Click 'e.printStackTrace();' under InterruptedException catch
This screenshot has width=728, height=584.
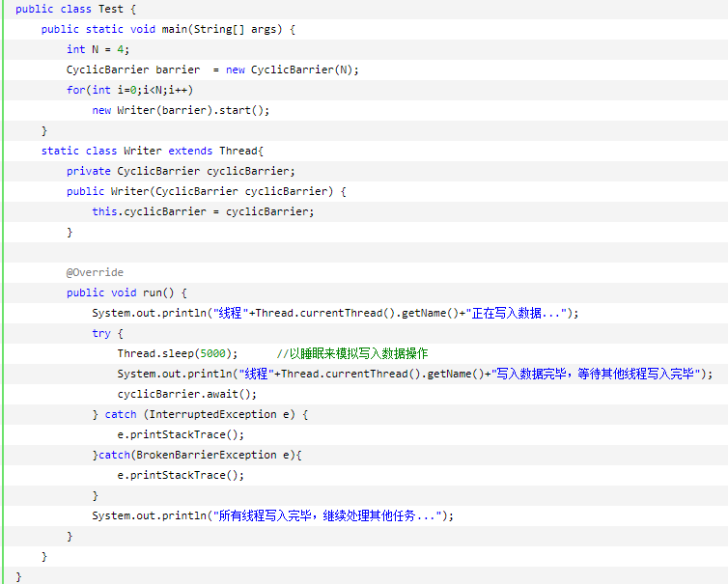181,435
